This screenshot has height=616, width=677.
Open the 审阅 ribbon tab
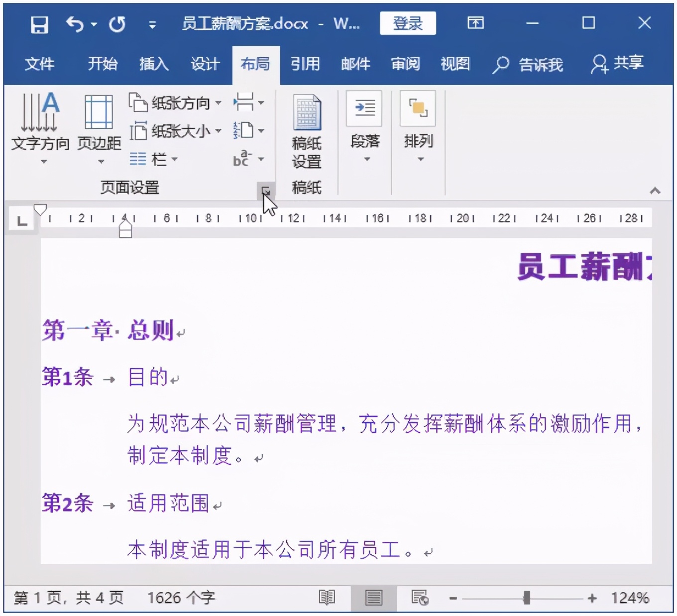tap(405, 64)
